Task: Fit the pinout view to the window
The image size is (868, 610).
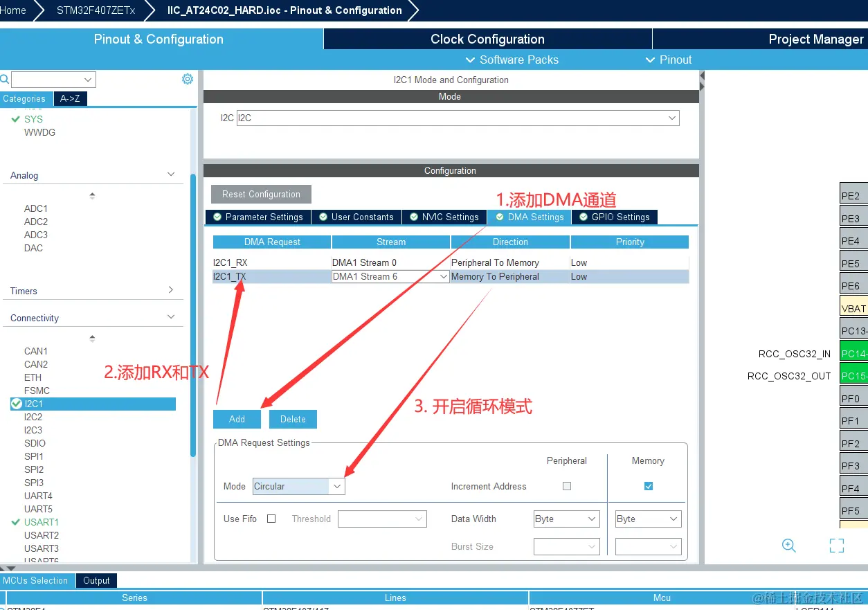Action: [837, 546]
